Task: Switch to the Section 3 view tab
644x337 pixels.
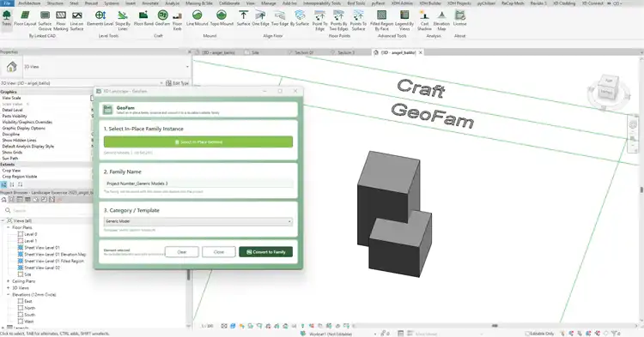Action: pyautogui.click(x=346, y=52)
